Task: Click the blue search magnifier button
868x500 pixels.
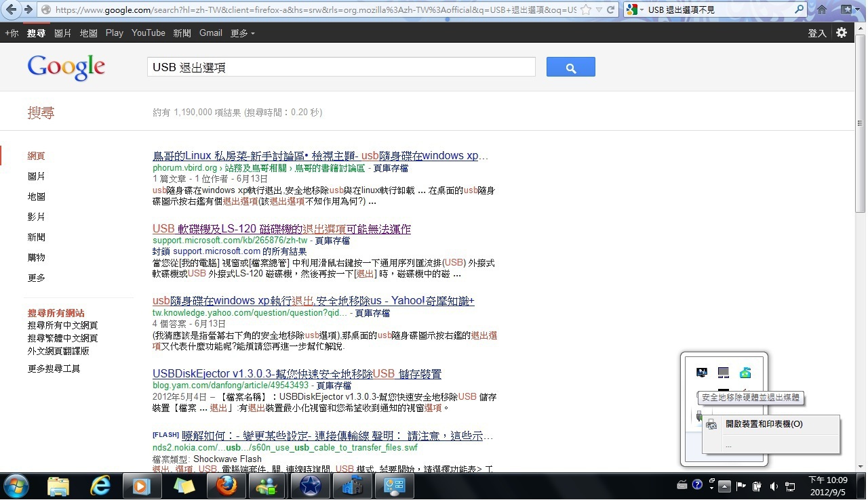Action: 571,67
